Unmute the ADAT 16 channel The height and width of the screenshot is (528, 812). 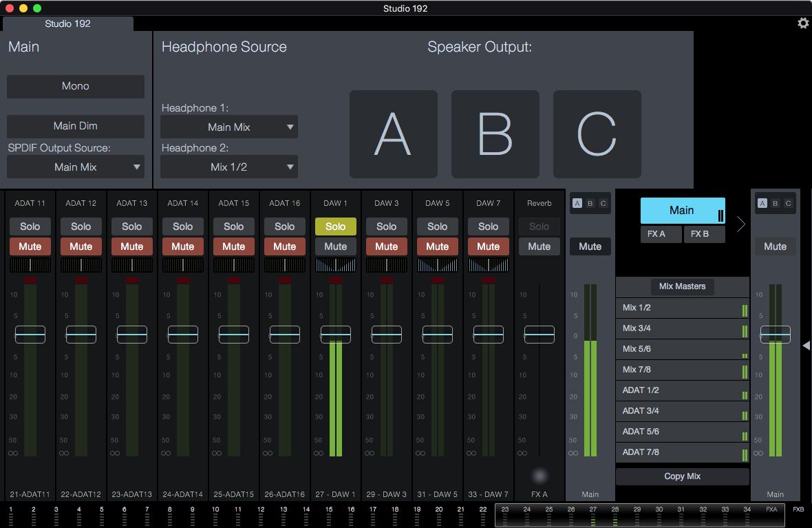[285, 246]
